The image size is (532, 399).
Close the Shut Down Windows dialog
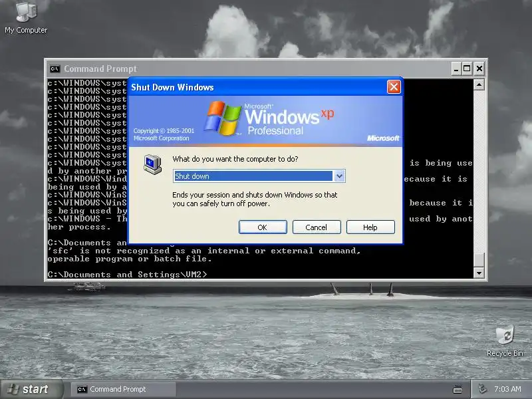coord(394,87)
